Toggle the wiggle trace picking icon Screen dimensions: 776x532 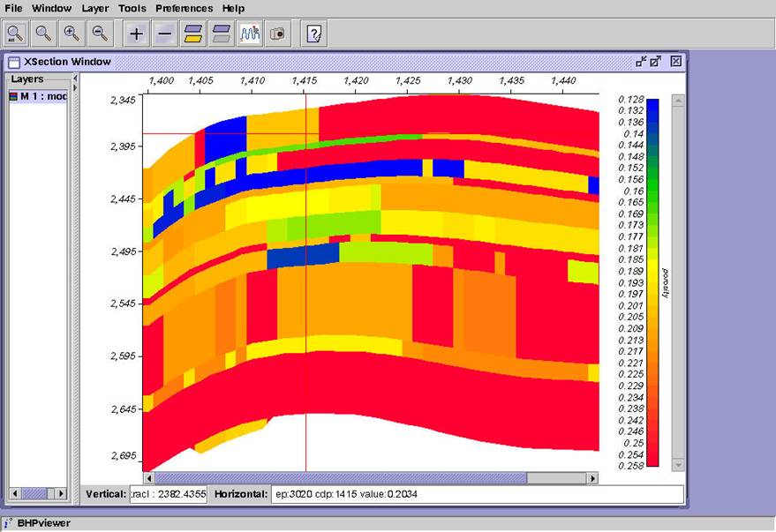[x=250, y=34]
